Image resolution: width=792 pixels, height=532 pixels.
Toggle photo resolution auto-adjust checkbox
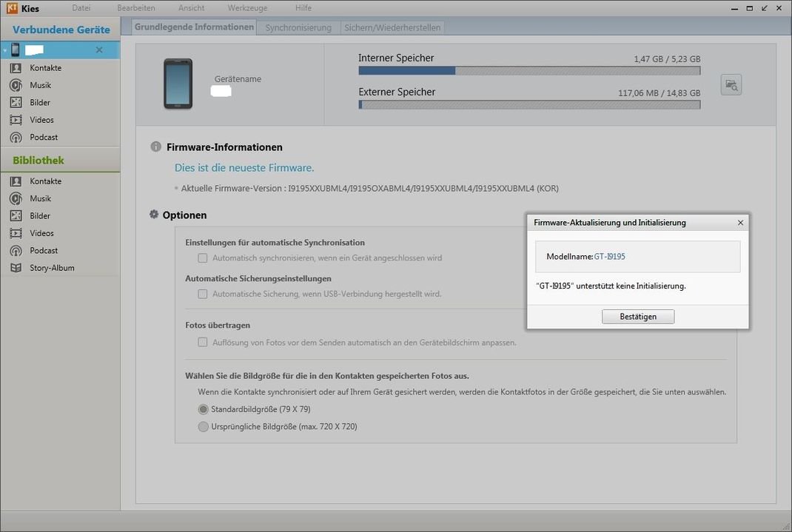coord(203,343)
